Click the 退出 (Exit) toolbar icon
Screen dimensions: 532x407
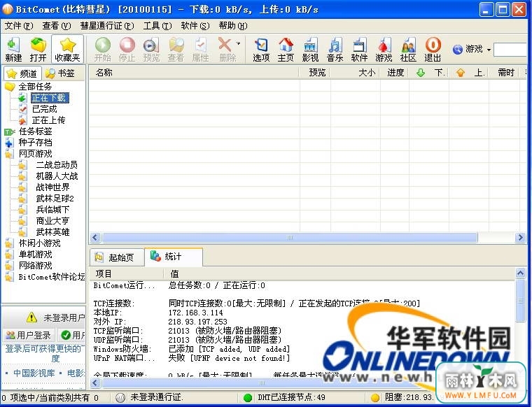[x=433, y=50]
